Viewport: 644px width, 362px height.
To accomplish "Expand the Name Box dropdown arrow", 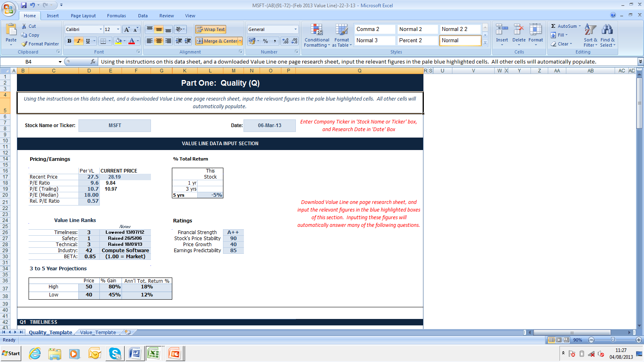I will pyautogui.click(x=60, y=62).
